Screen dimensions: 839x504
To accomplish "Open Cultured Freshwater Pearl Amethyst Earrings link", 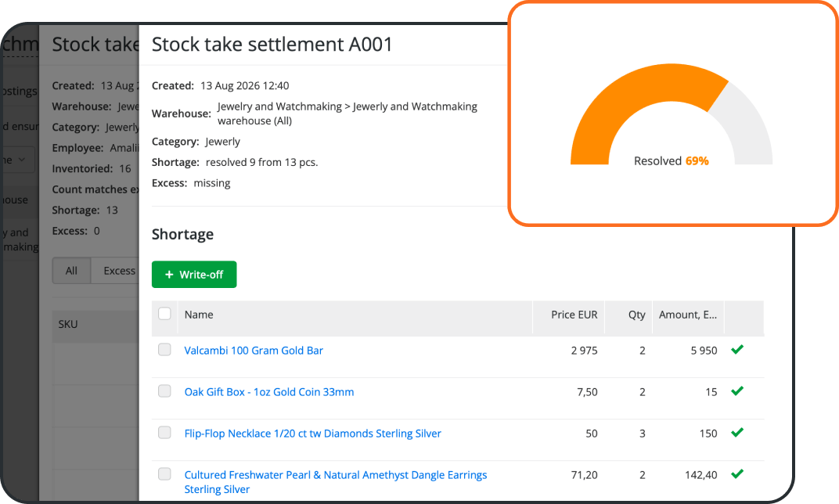I will (x=336, y=482).
